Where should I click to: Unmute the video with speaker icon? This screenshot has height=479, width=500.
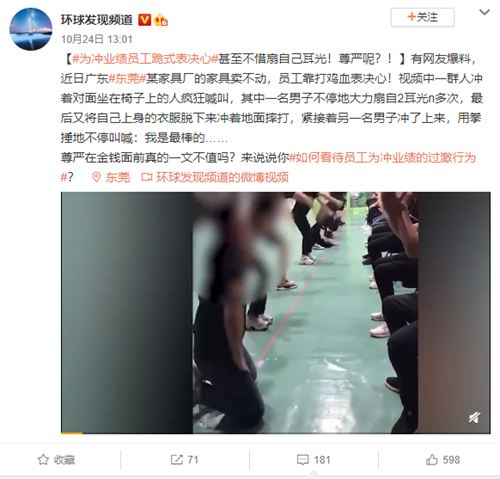point(474,417)
